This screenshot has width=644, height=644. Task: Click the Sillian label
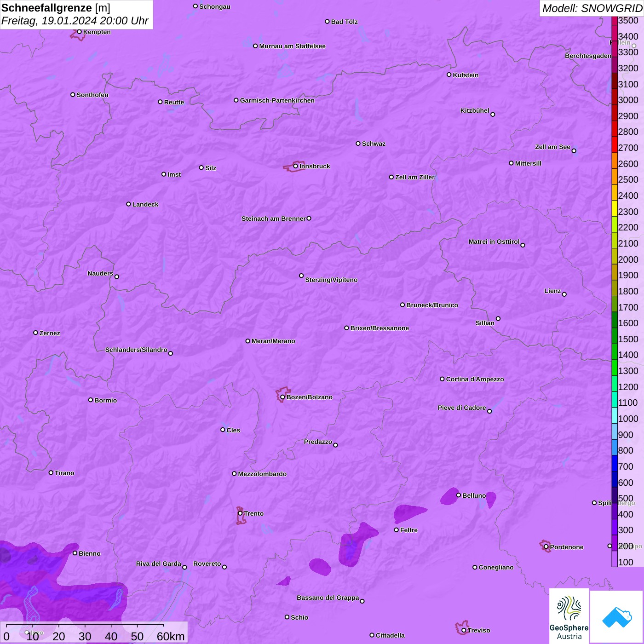pyautogui.click(x=485, y=323)
